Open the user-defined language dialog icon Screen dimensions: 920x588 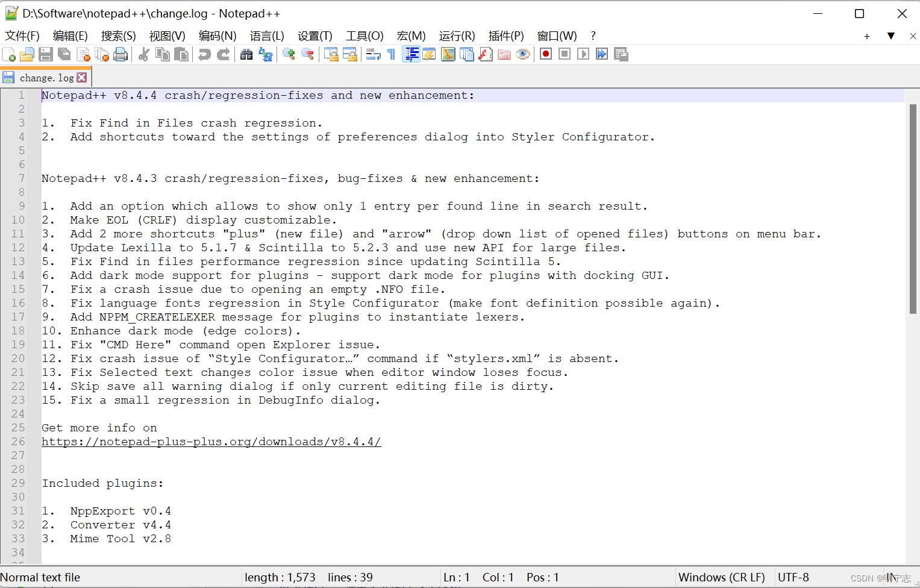[x=429, y=54]
